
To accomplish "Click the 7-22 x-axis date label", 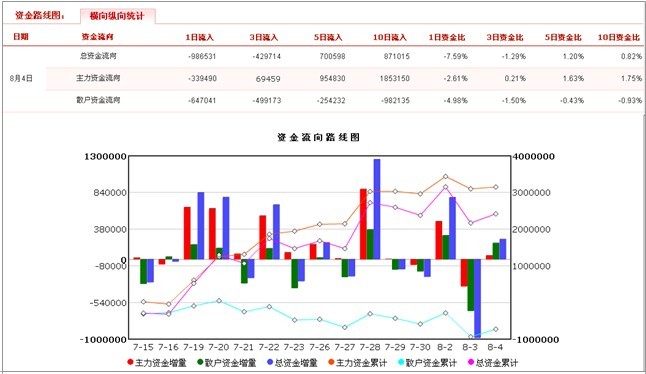I will point(269,347).
